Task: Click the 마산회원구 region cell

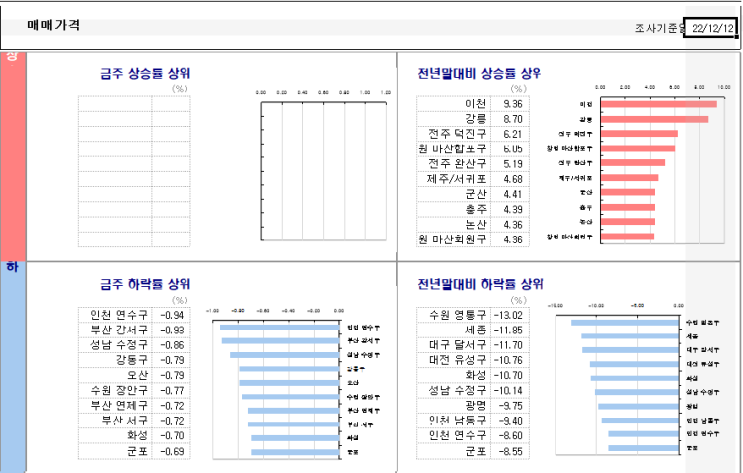Action: tap(453, 239)
